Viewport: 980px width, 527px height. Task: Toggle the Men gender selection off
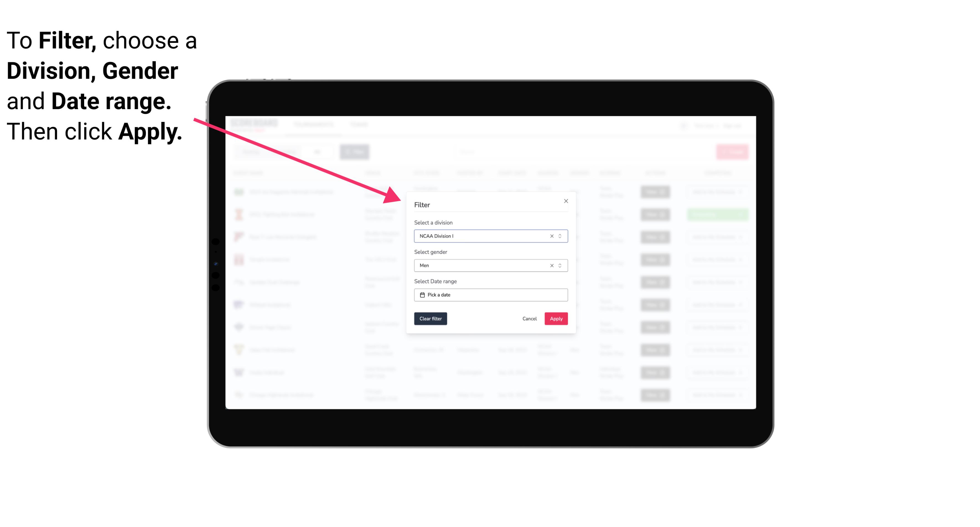552,265
